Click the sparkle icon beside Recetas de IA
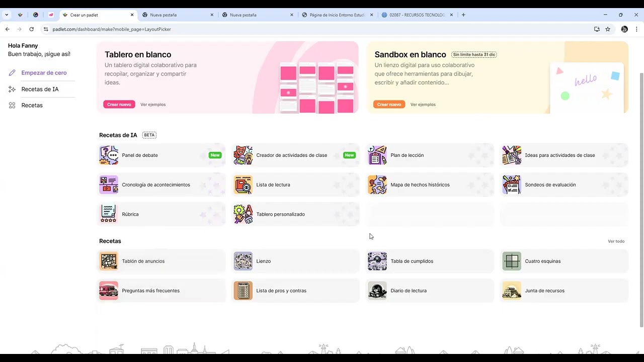Screen dimensions: 644x362 (12, 89)
